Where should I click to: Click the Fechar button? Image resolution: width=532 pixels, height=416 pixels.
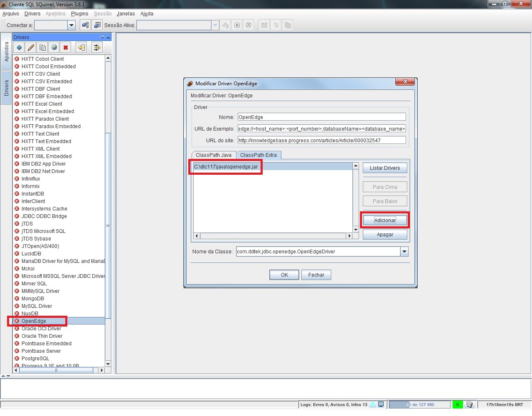pyautogui.click(x=316, y=275)
